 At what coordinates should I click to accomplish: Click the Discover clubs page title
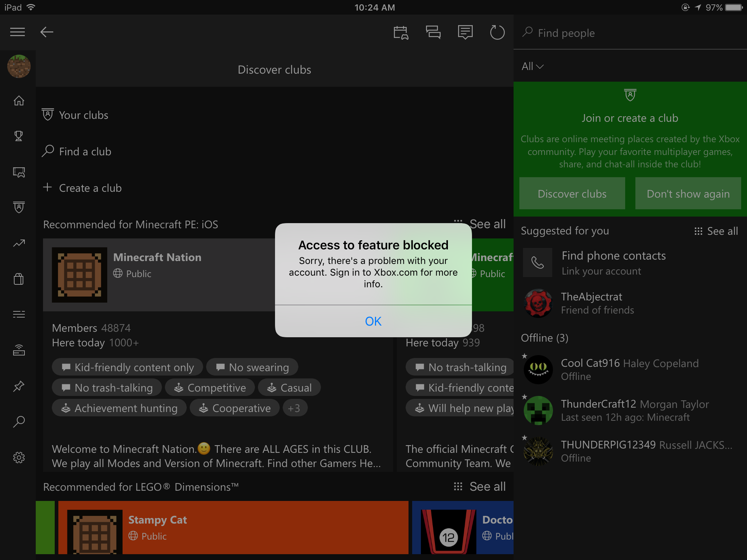[274, 70]
